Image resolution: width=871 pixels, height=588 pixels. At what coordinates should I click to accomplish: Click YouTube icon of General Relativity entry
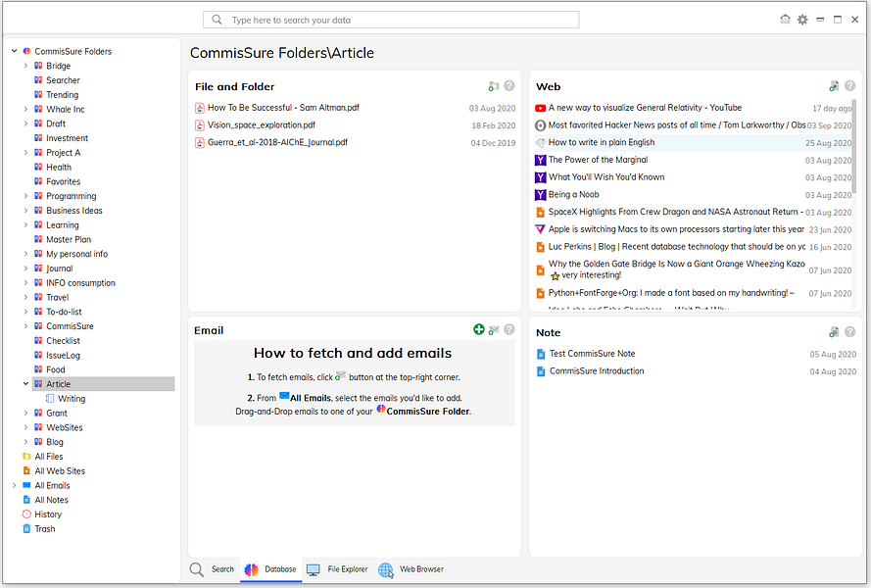[540, 108]
